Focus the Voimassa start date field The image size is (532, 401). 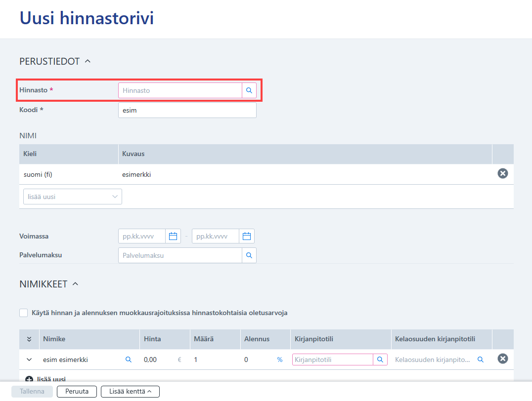point(142,236)
